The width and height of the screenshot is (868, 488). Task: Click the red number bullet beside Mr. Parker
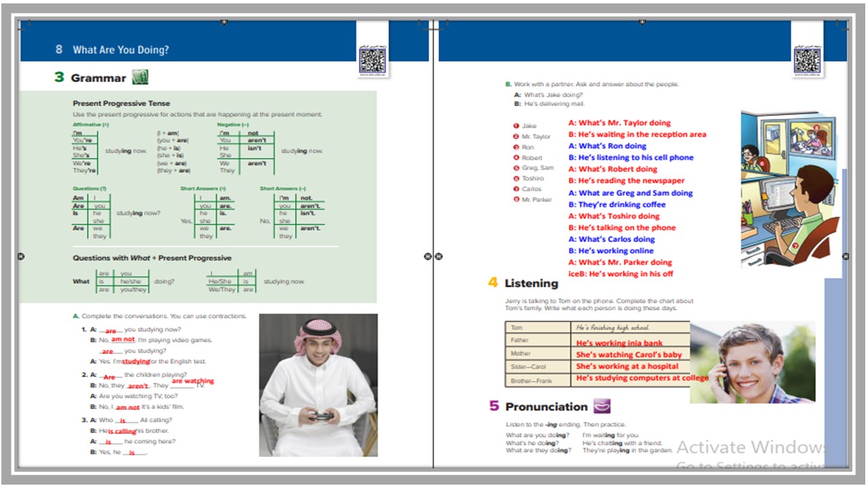(x=516, y=199)
